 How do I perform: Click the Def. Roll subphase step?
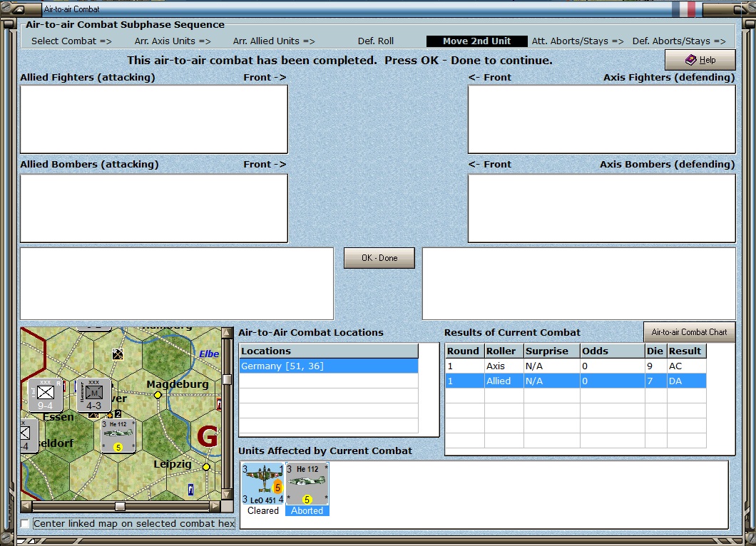pyautogui.click(x=376, y=41)
